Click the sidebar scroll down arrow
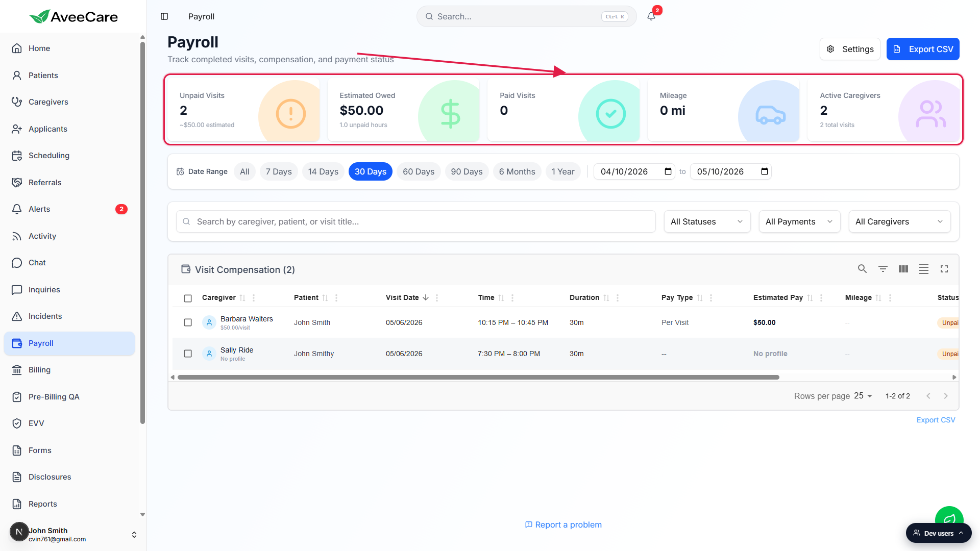 click(x=142, y=515)
